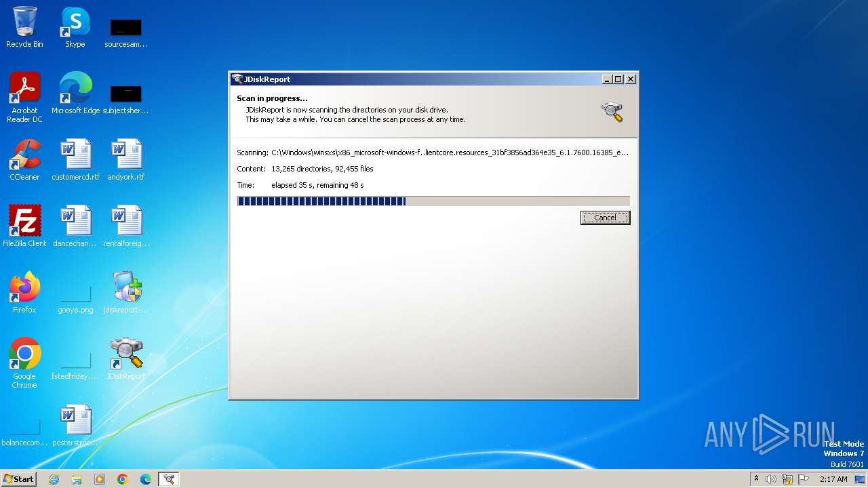Maximize the JDiskReport window
Viewport: 868px width, 488px height.
[618, 79]
